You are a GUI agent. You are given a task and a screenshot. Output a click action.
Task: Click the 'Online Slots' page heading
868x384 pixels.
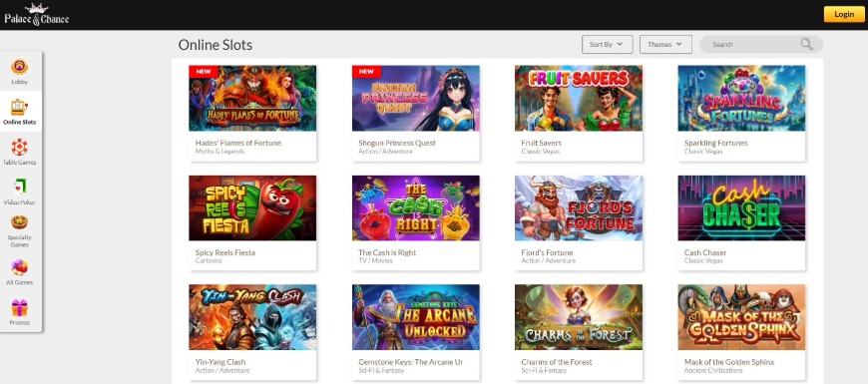(216, 45)
